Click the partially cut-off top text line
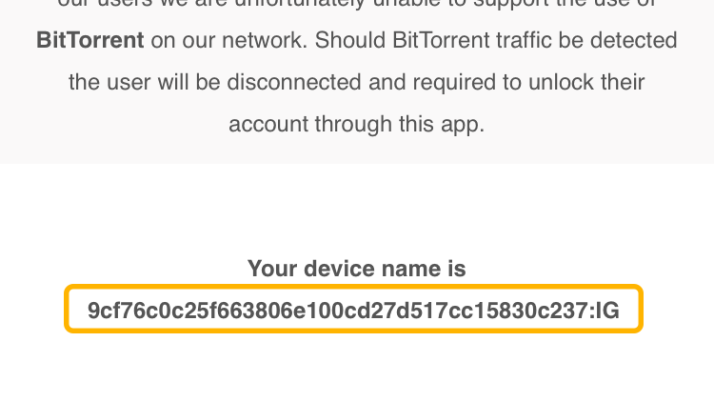Viewport: 714px width, 402px height. pyautogui.click(x=356, y=6)
